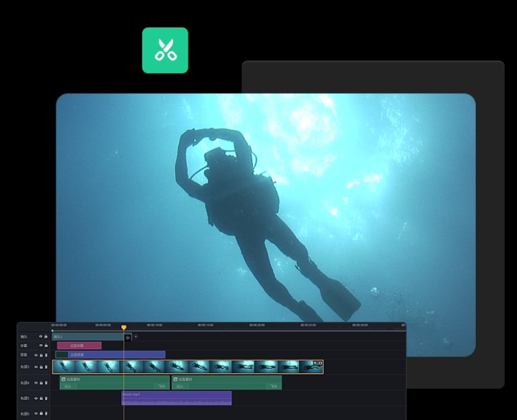Select the pink subtitle clip on timeline
The image size is (517, 420).
pyautogui.click(x=79, y=346)
